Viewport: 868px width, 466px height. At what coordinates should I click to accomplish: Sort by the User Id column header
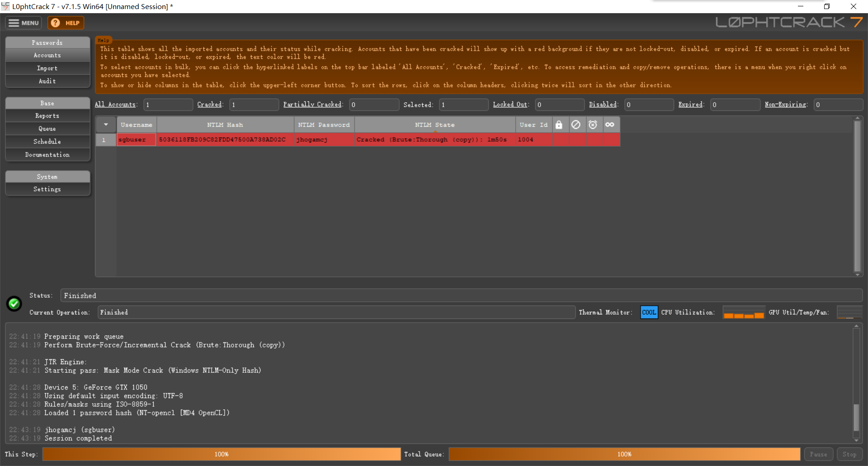click(x=534, y=124)
